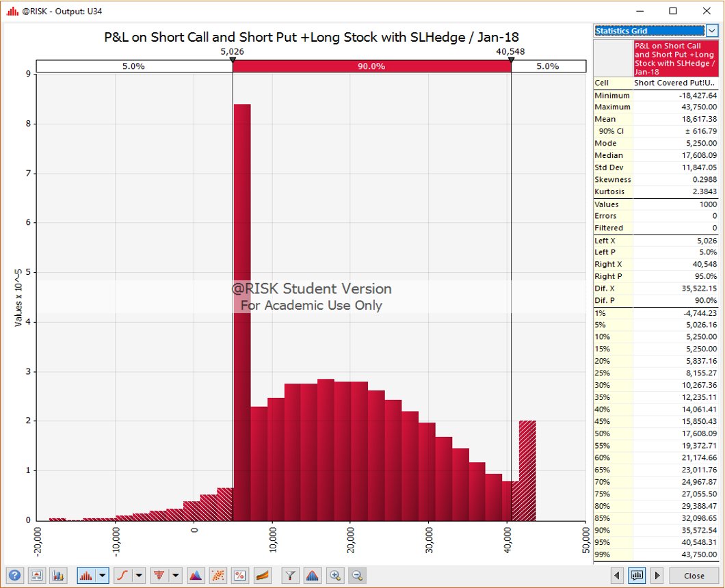
Task: Click the Minimum value -18,427.64
Action: tap(698, 95)
